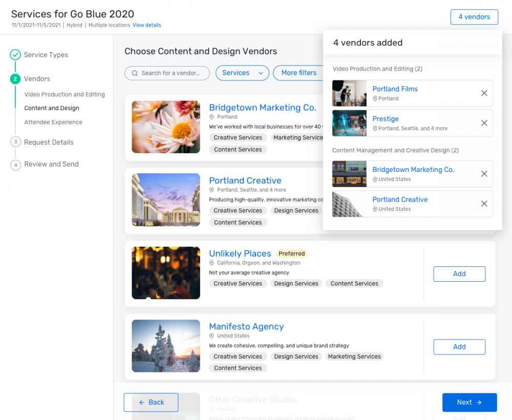Remove Portland Creative using its X icon
This screenshot has height=420, width=512.
click(x=484, y=204)
